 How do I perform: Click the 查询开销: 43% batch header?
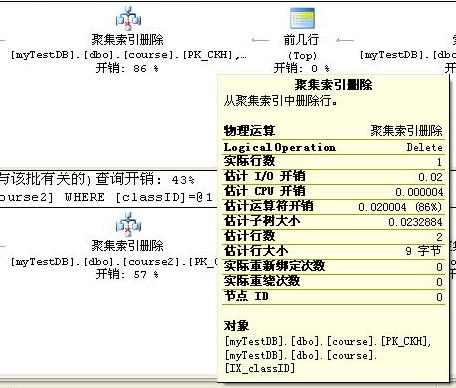click(145, 180)
